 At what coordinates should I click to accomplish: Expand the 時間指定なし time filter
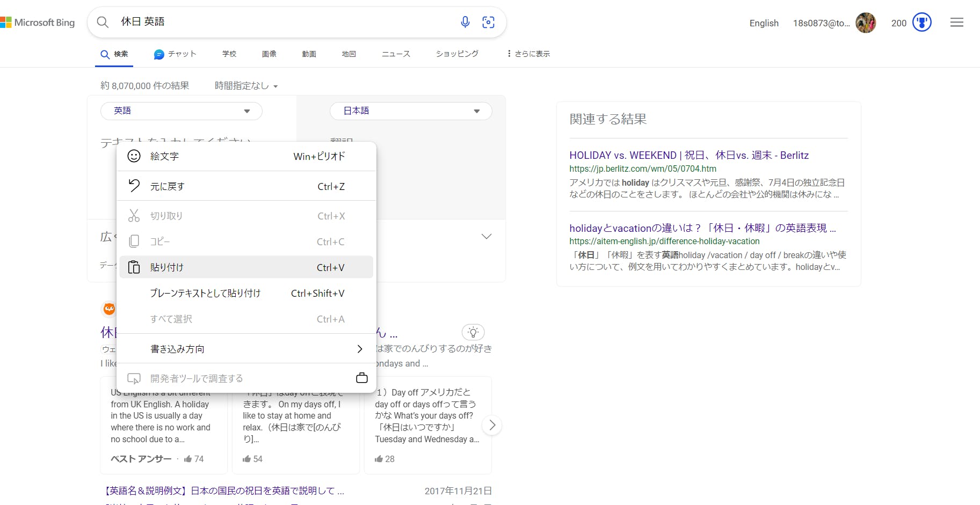pos(246,86)
